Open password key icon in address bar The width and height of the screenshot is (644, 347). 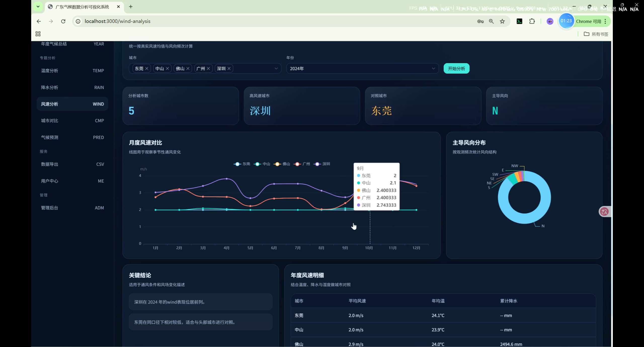(x=480, y=21)
